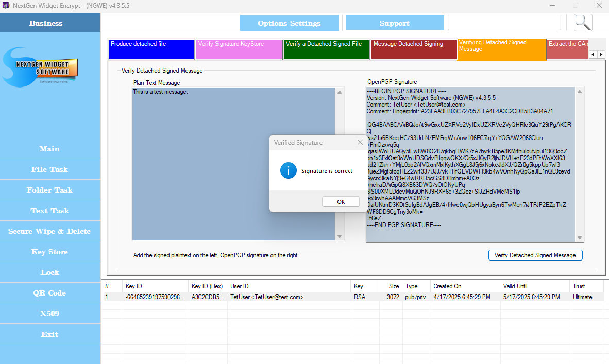Select Verifying Detached Signed Message tab
The width and height of the screenshot is (609, 364).
click(502, 49)
